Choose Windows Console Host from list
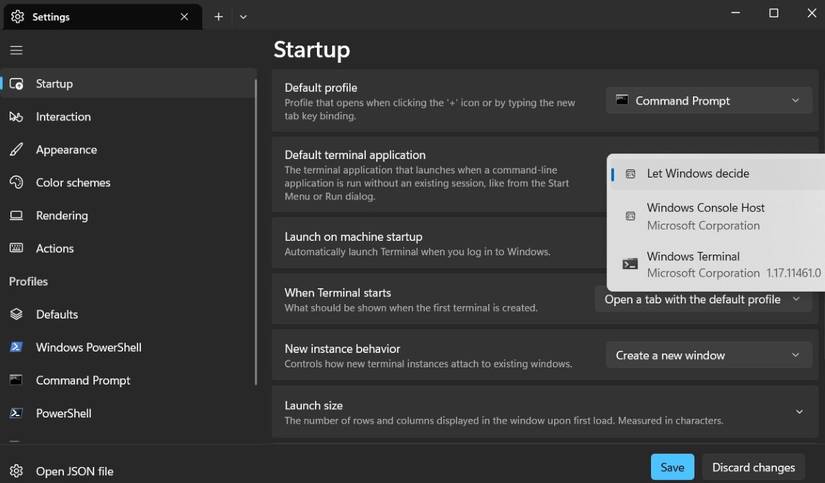825x483 pixels. pyautogui.click(x=705, y=216)
